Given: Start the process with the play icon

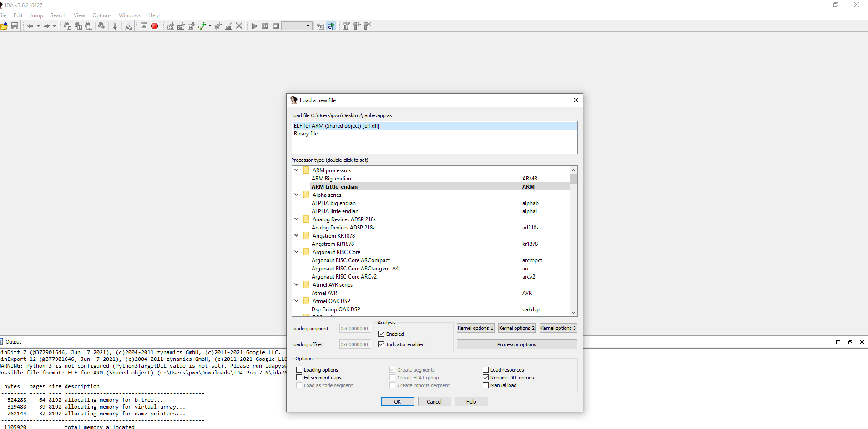Looking at the screenshot, I should 255,26.
